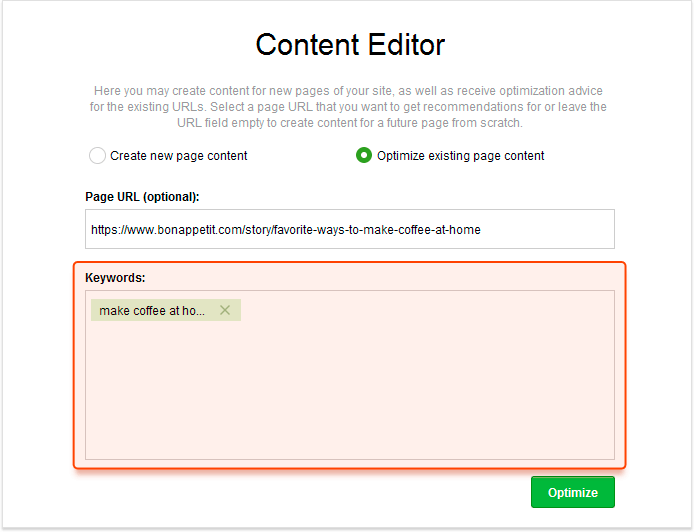This screenshot has height=532, width=694.
Task: Click empty right side of the URL field
Action: [x=549, y=229]
